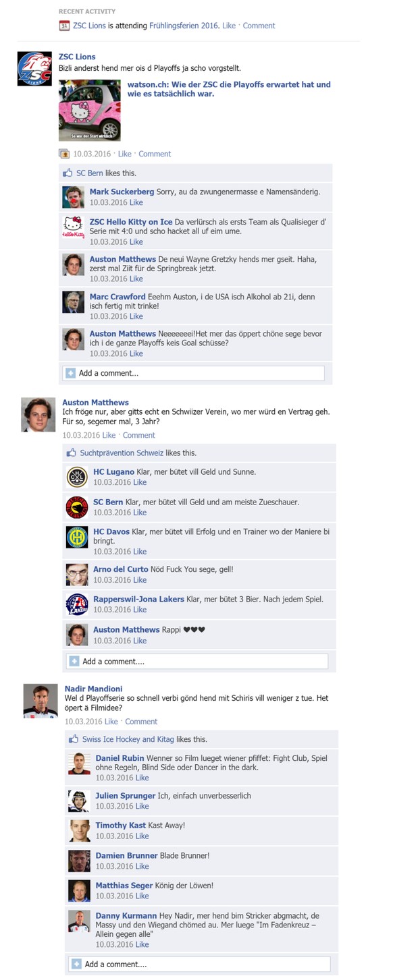Open Nadir Mandioni's profile picture
This screenshot has height=980, width=393.
tap(41, 701)
